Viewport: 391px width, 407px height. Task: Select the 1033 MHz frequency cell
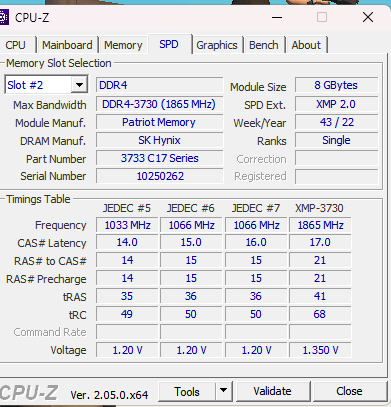pyautogui.click(x=127, y=225)
